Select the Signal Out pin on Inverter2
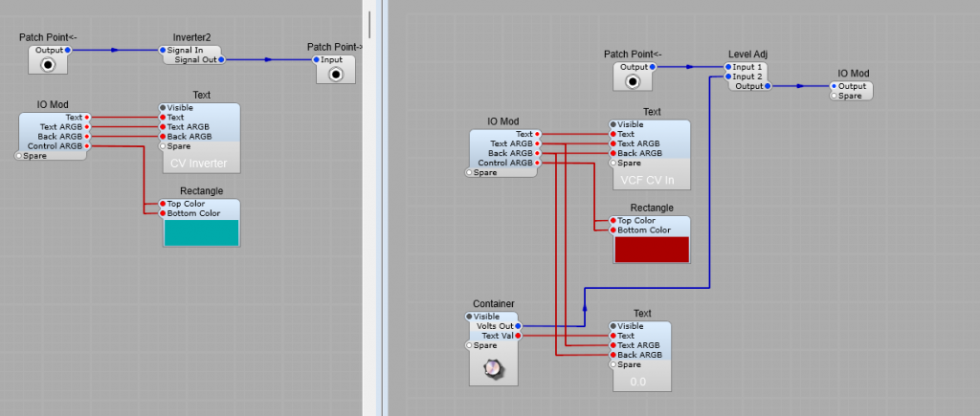This screenshot has height=416, width=980. pos(221,59)
